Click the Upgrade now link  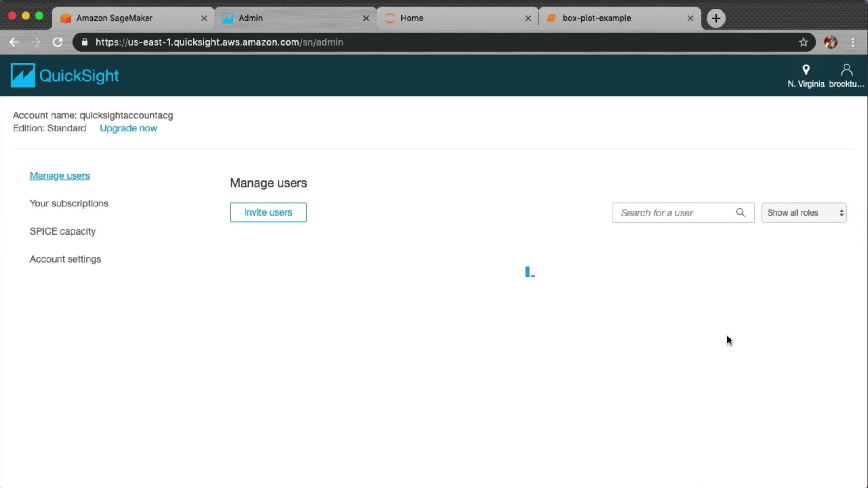click(x=128, y=128)
